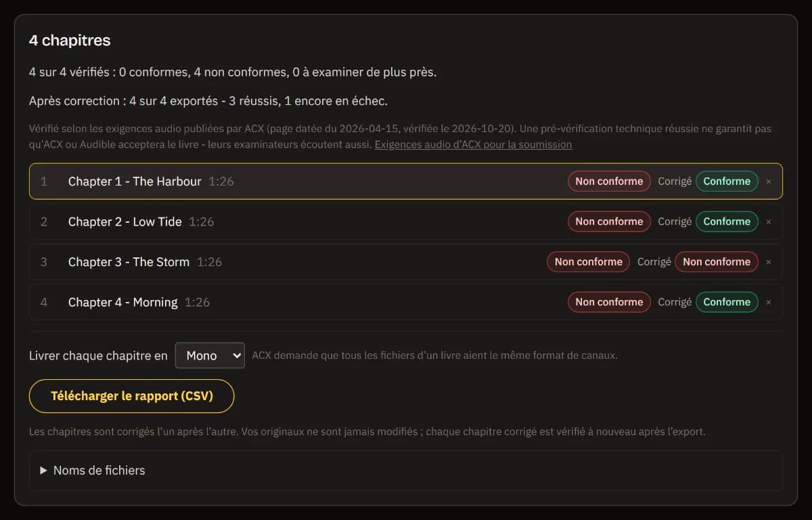Click the original Non conforme badge of Chapter 4
Viewport: 812px width, 520px height.
609,302
